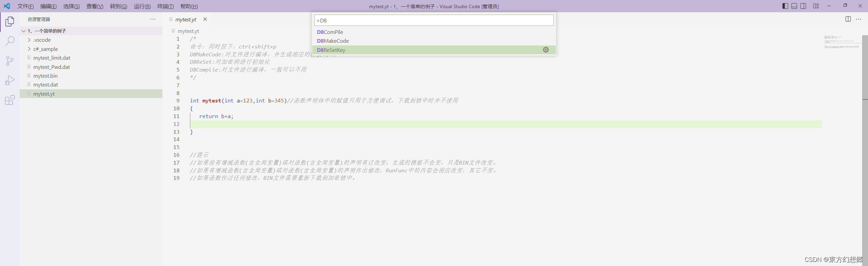
Task: Open the 转到(G) menu
Action: tap(119, 6)
